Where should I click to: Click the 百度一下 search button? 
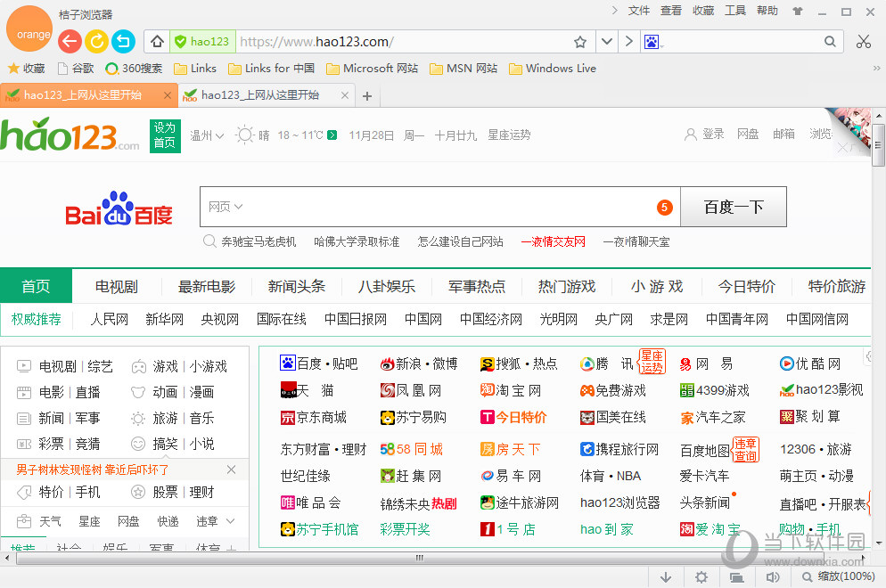pyautogui.click(x=734, y=206)
